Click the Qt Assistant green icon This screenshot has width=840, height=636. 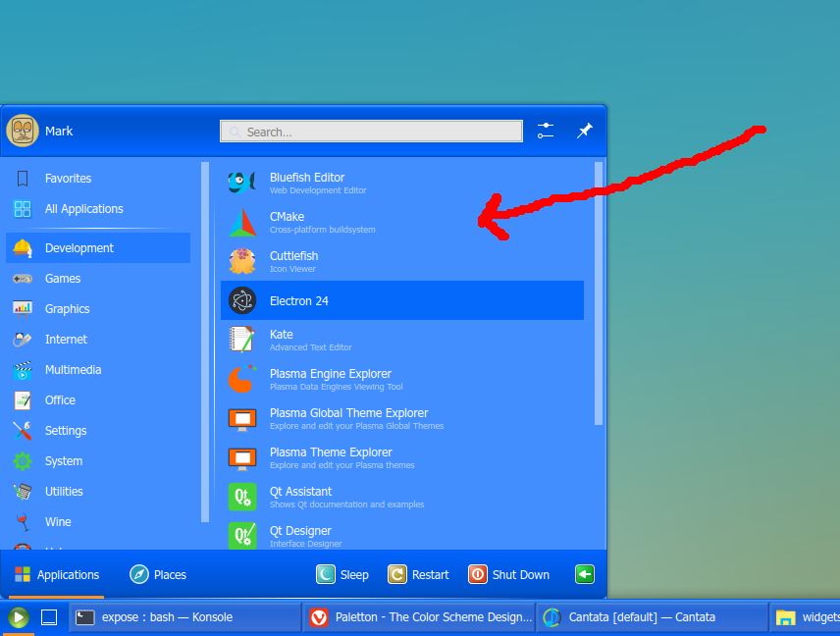(242, 497)
